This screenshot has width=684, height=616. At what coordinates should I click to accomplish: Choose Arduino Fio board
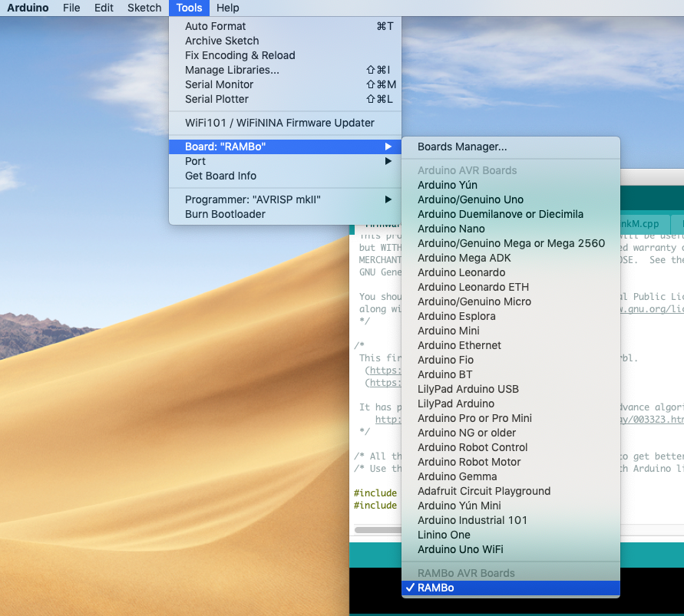click(511, 360)
